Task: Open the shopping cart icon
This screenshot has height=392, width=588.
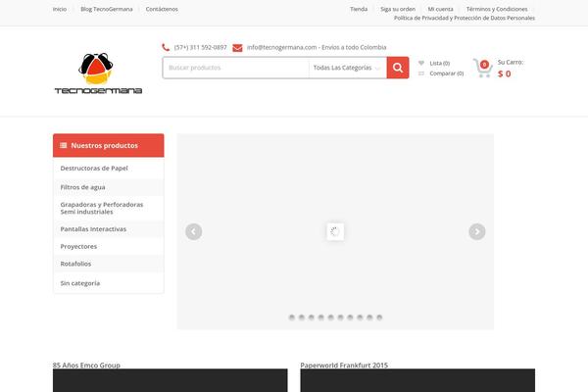Action: click(x=482, y=69)
